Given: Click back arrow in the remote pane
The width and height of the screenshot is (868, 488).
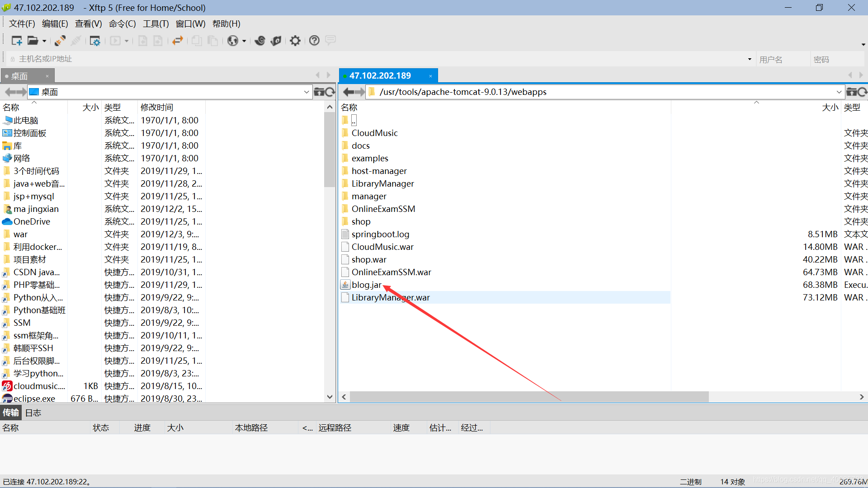Looking at the screenshot, I should pos(349,92).
